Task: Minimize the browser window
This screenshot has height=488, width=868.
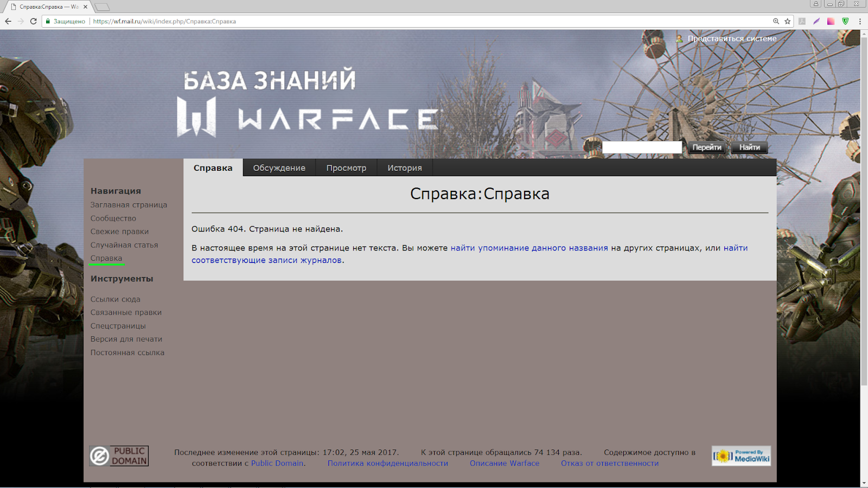Action: 829,4
